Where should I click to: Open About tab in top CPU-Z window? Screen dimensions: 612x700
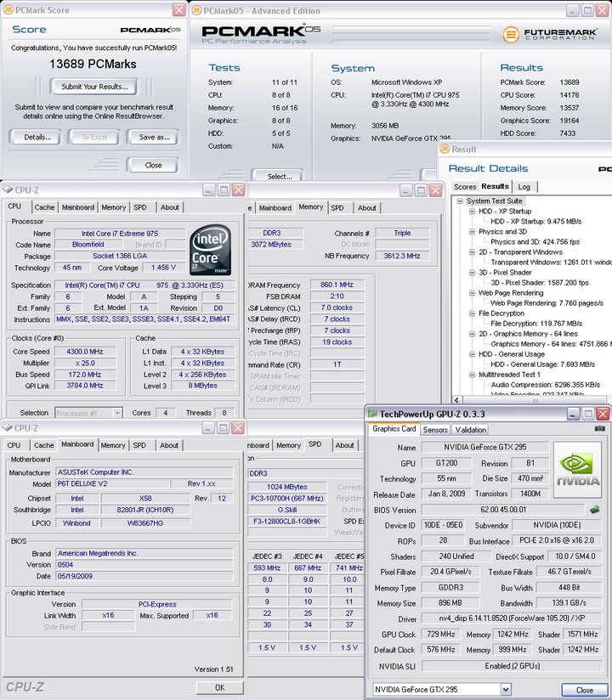coord(170,207)
